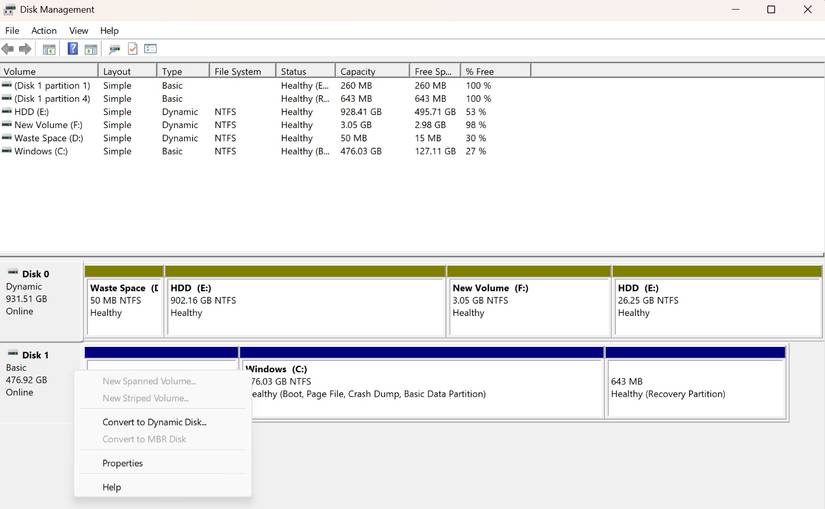Click the Show/Hide Action Pane icon

tap(90, 49)
